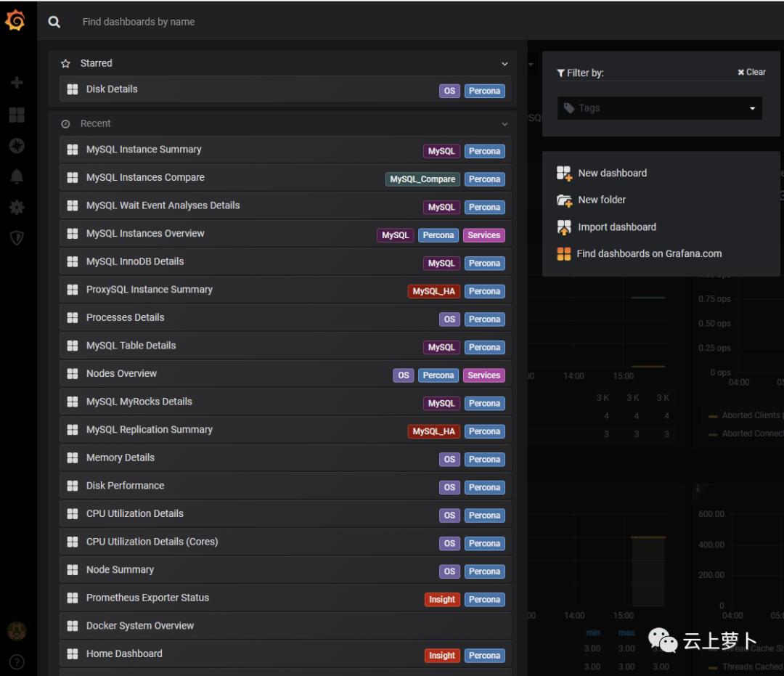Viewport: 784px width, 676px height.
Task: Click the dashboard icon beside Docker System Overview
Action: click(73, 625)
